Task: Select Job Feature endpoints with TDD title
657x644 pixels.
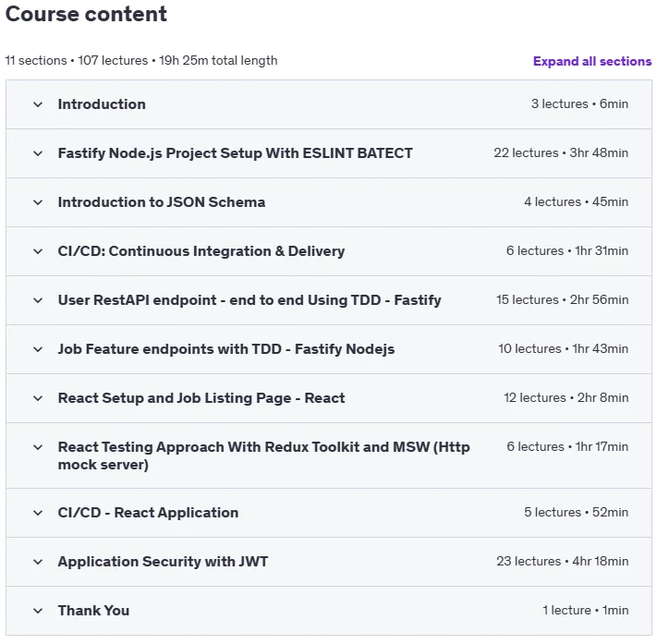Action: [x=226, y=349]
